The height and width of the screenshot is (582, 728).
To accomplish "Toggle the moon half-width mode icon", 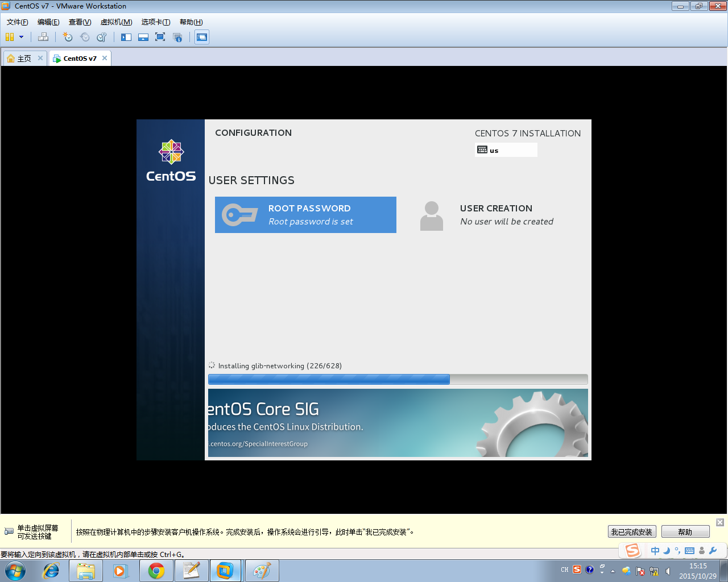I will pyautogui.click(x=667, y=550).
